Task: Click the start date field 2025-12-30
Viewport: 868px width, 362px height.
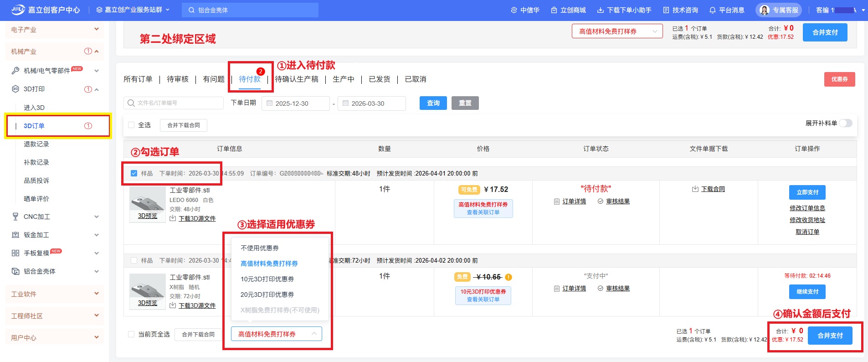Action: 296,103
